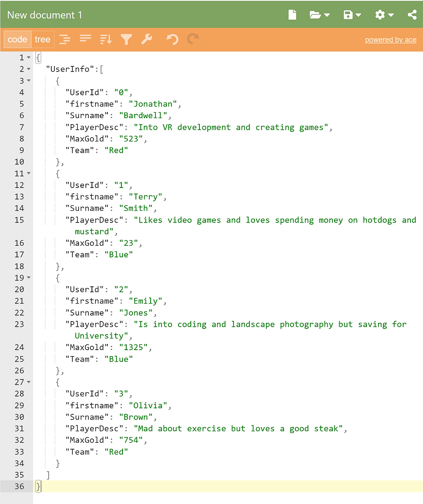Click the "Jones" surname value
Screen dimensions: 423x504
(x=136, y=313)
